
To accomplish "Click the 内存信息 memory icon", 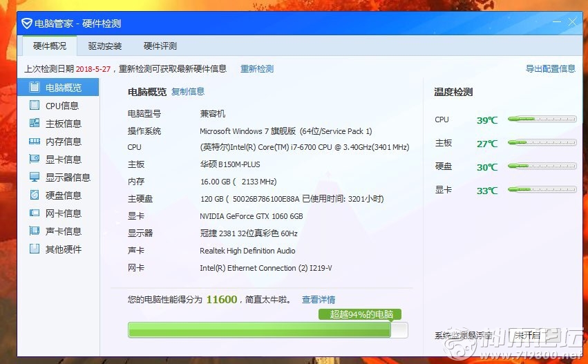I will pos(35,142).
